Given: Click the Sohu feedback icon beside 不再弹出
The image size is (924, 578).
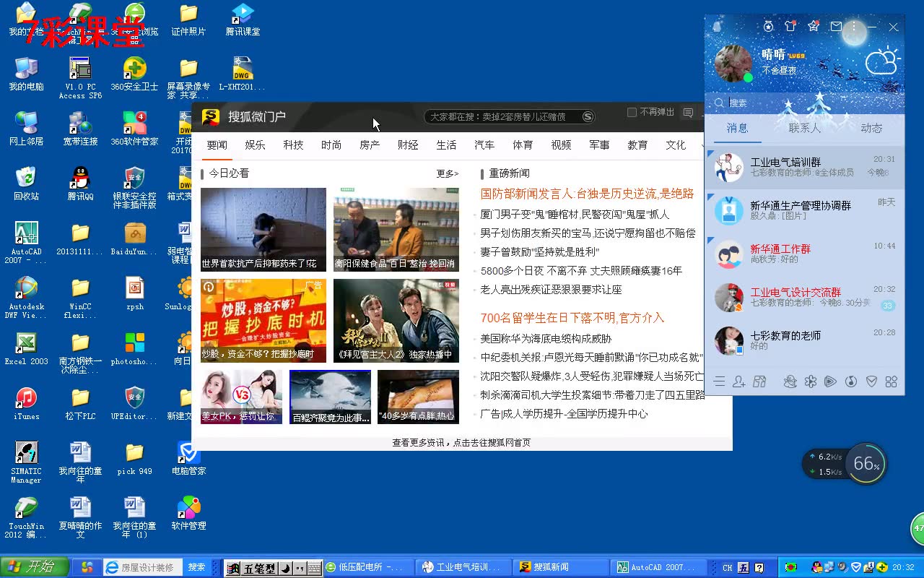Looking at the screenshot, I should (688, 113).
